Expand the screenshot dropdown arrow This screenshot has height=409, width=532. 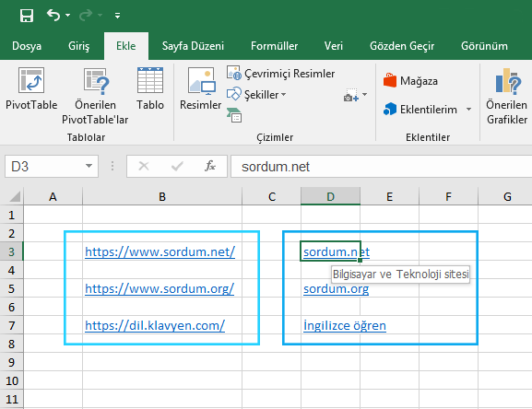365,95
